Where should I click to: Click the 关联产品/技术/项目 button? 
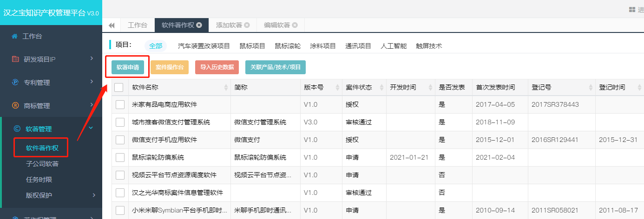click(276, 67)
